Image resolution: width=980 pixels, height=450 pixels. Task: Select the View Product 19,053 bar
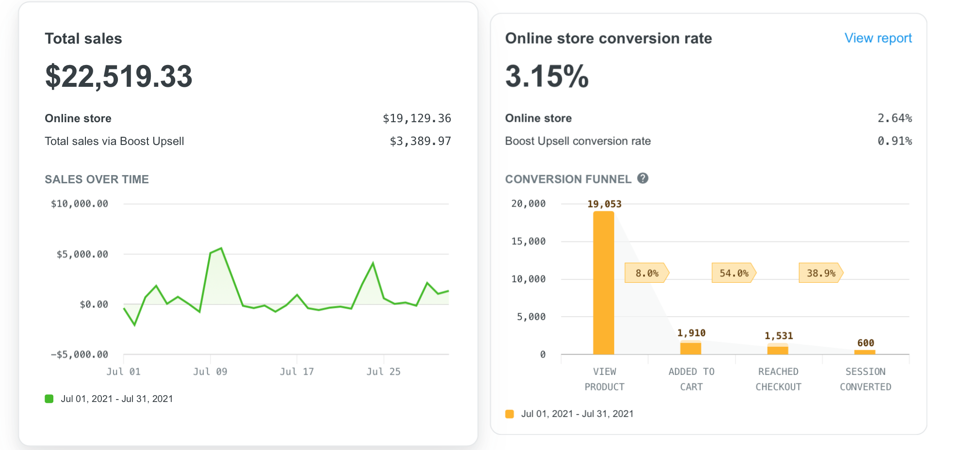point(604,283)
